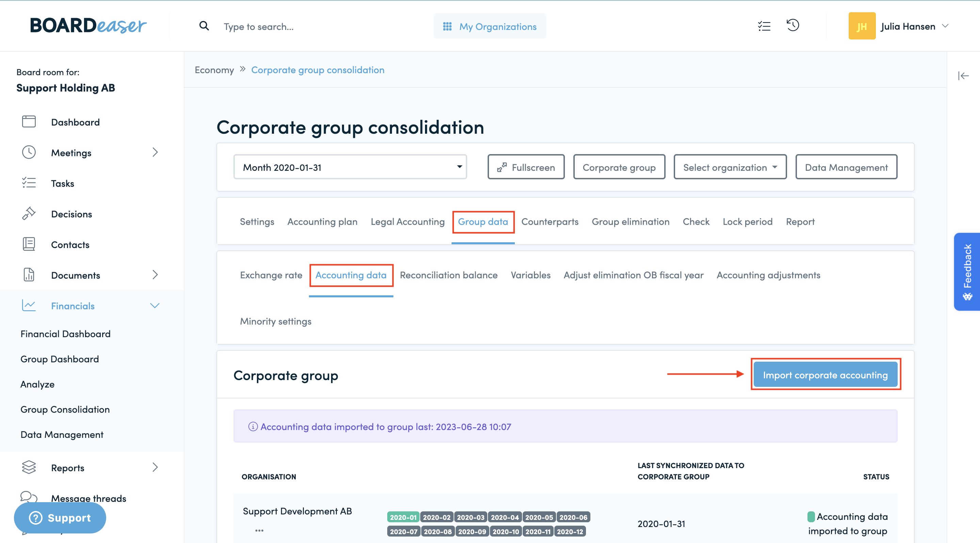This screenshot has width=980, height=543.
Task: Open the Feedback side tab
Action: 967,271
